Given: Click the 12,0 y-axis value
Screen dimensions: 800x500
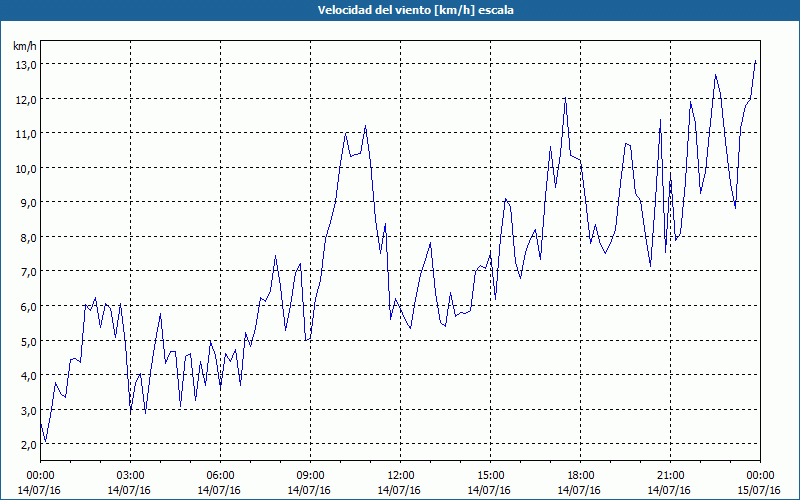Looking at the screenshot, I should click(x=26, y=99).
